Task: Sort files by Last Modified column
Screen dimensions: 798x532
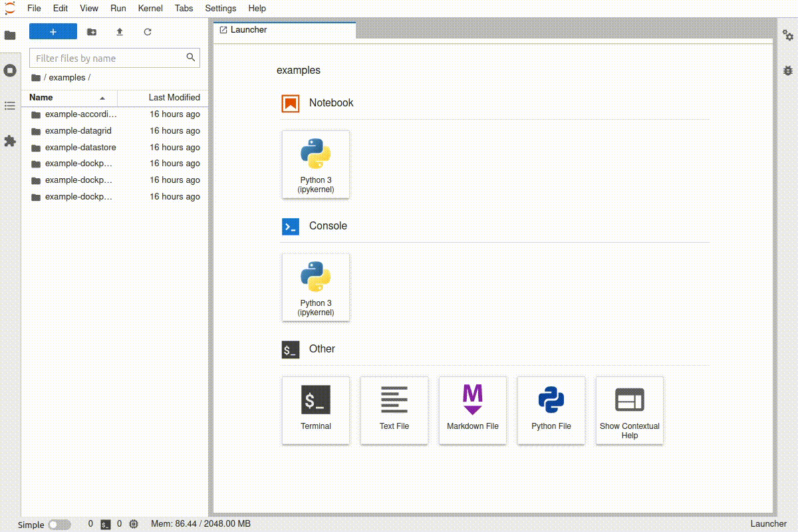Action: [x=162, y=98]
